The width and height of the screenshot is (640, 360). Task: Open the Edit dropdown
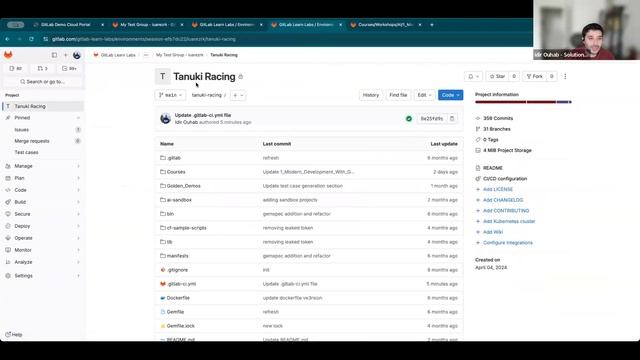(x=424, y=95)
